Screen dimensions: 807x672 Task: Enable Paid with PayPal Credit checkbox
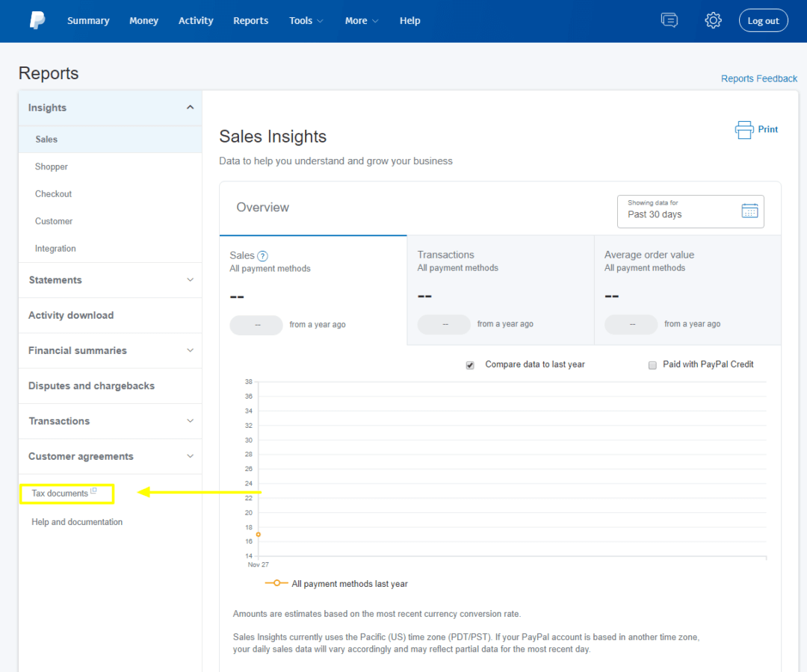click(652, 365)
